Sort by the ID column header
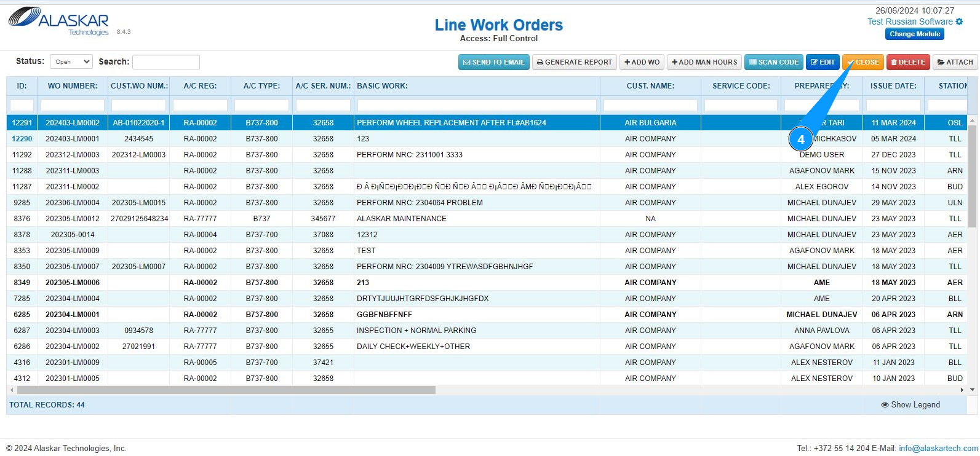 click(x=22, y=86)
